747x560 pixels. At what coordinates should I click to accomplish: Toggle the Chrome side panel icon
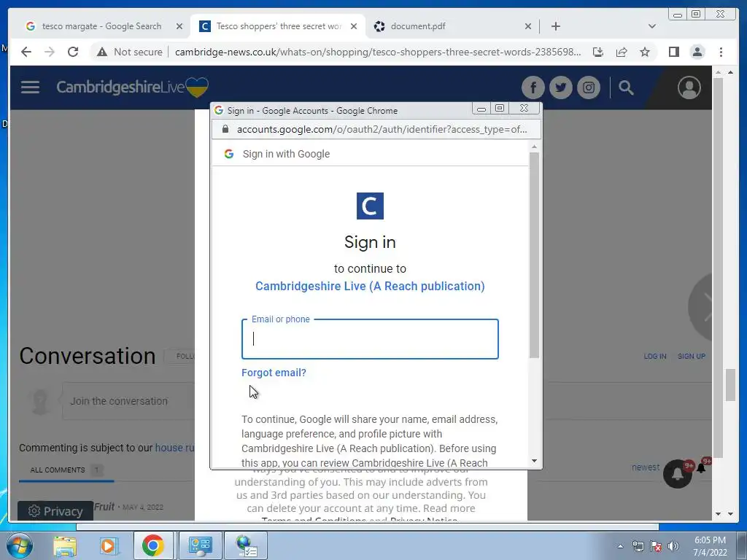(673, 52)
